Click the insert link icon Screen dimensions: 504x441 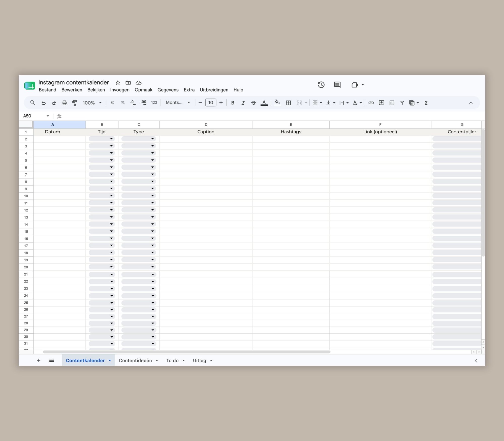pos(371,103)
